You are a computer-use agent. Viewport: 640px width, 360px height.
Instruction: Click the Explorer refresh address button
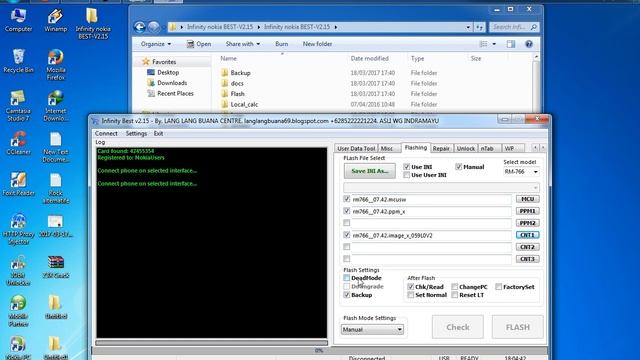point(479,27)
